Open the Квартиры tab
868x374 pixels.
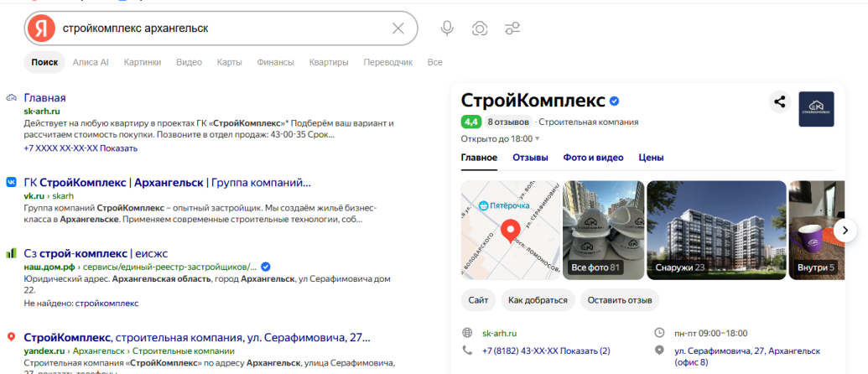(x=328, y=63)
